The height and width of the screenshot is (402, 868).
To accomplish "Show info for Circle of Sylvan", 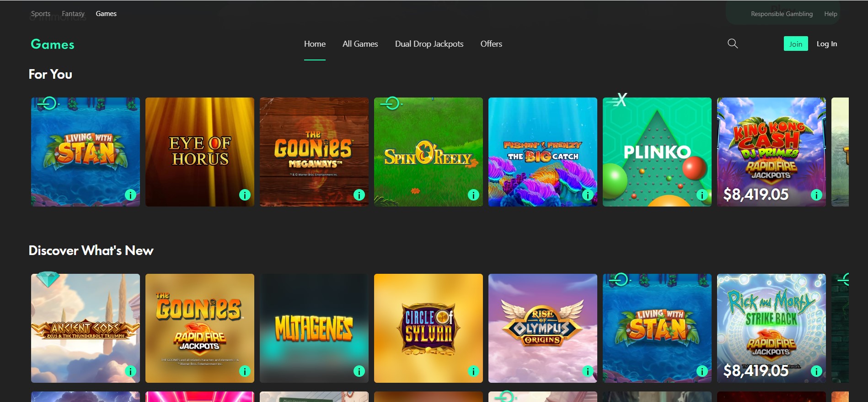I will [x=473, y=371].
